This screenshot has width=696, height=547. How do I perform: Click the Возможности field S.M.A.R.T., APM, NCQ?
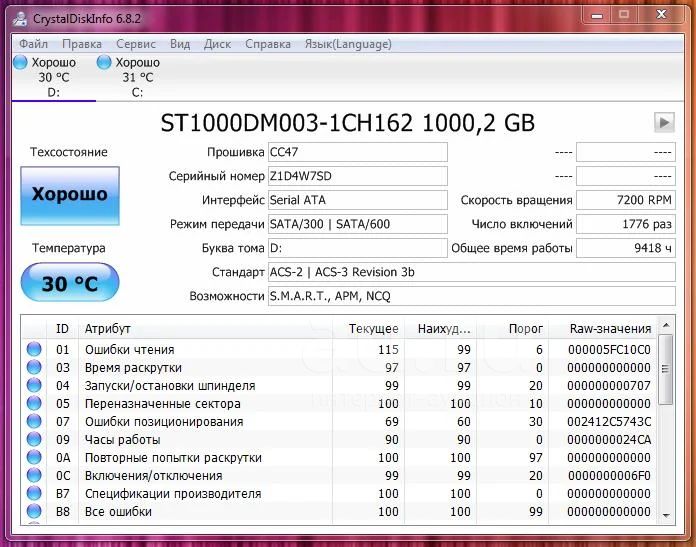pos(471,296)
